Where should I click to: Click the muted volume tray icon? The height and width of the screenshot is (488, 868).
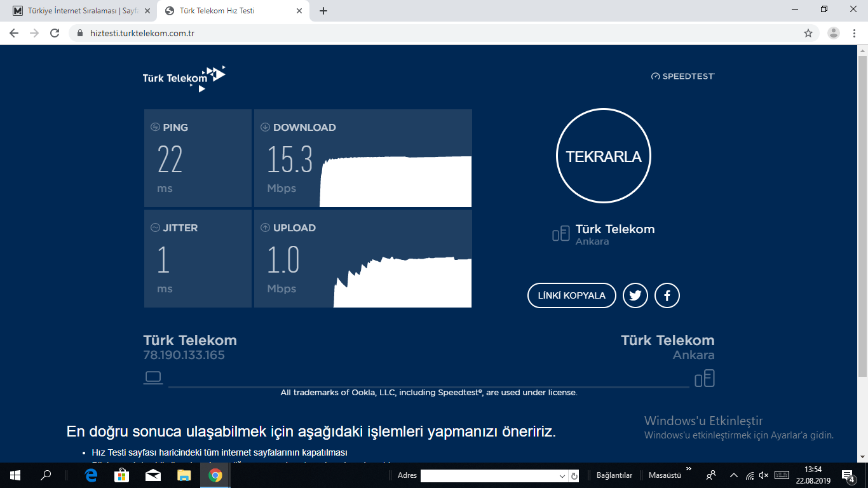[764, 475]
